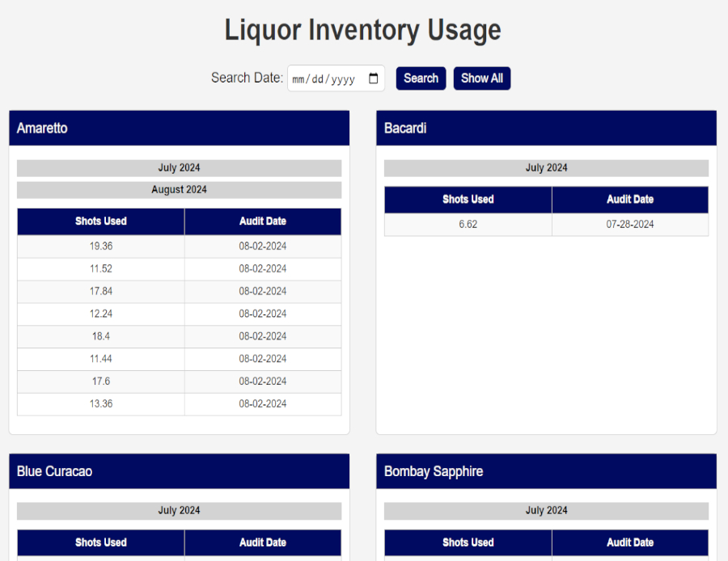This screenshot has width=728, height=561.
Task: Select the 19.36 shots used cell
Action: point(101,247)
